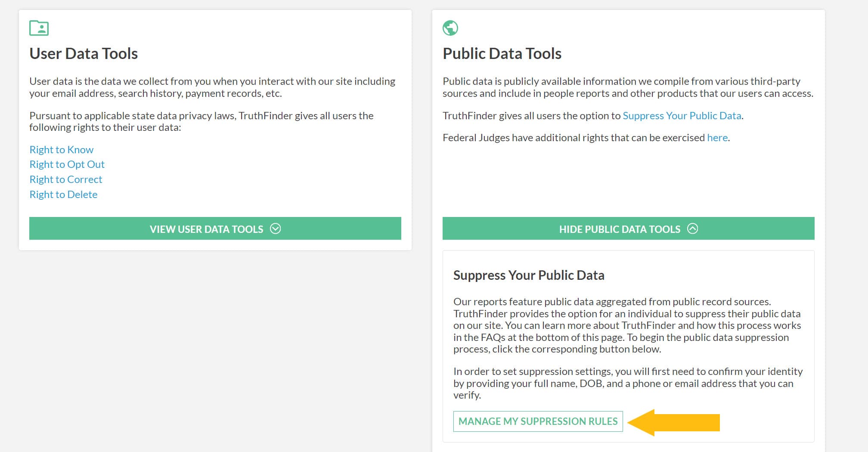868x452 pixels.
Task: Click the 'here' link for Federal Judges
Action: click(x=717, y=138)
